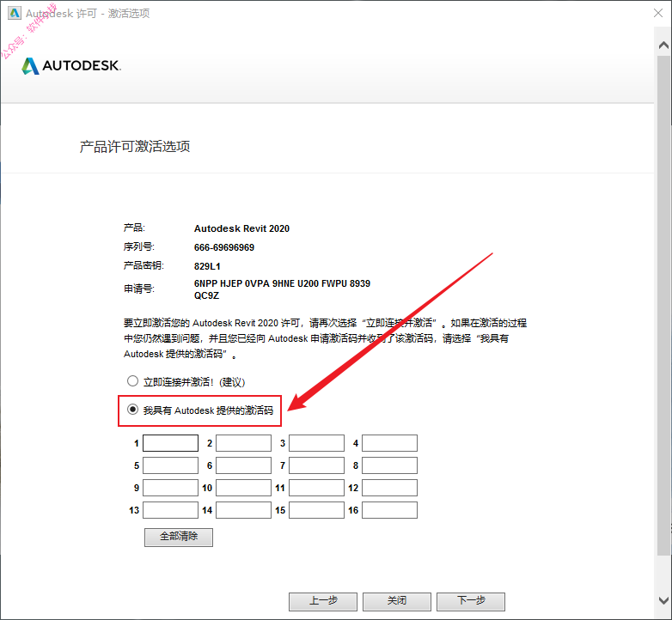Click activation code field 1
Screen dimensions: 672x620
tap(170, 443)
